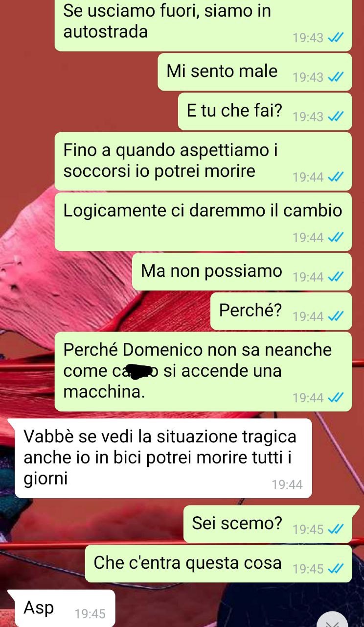Screen dimensions: 364x627
Task: Tap blue double-check on 'Sei scemo?'
Action: [336, 529]
